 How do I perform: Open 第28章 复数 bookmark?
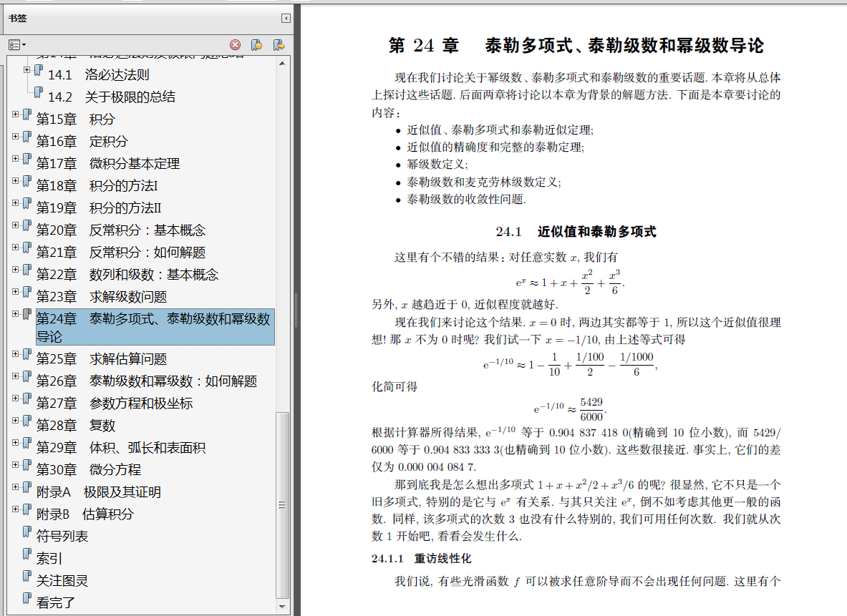coord(76,425)
